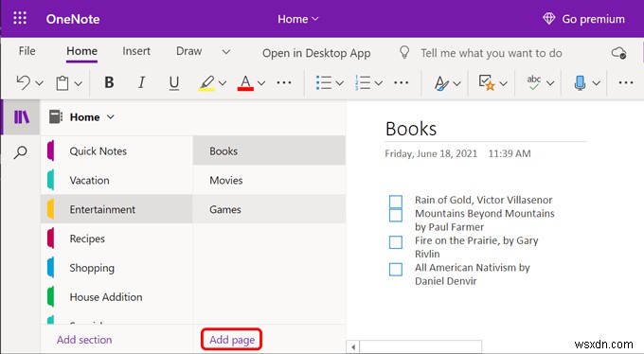Image resolution: width=644 pixels, height=354 pixels.
Task: Open the highlight color dropdown arrow
Action: (x=223, y=83)
